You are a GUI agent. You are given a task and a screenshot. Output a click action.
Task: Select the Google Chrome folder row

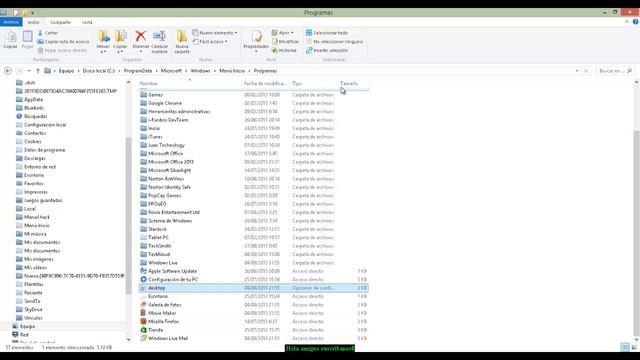tap(253, 103)
